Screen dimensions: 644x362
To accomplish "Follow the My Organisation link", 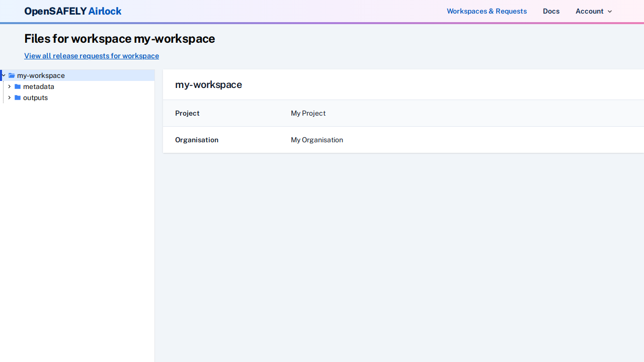I will pos(317,140).
